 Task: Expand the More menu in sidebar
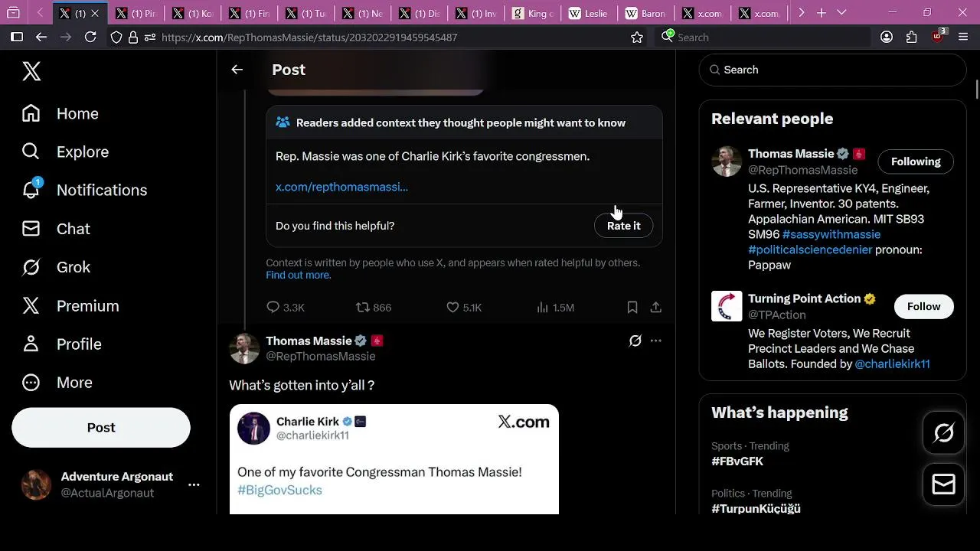[57, 382]
